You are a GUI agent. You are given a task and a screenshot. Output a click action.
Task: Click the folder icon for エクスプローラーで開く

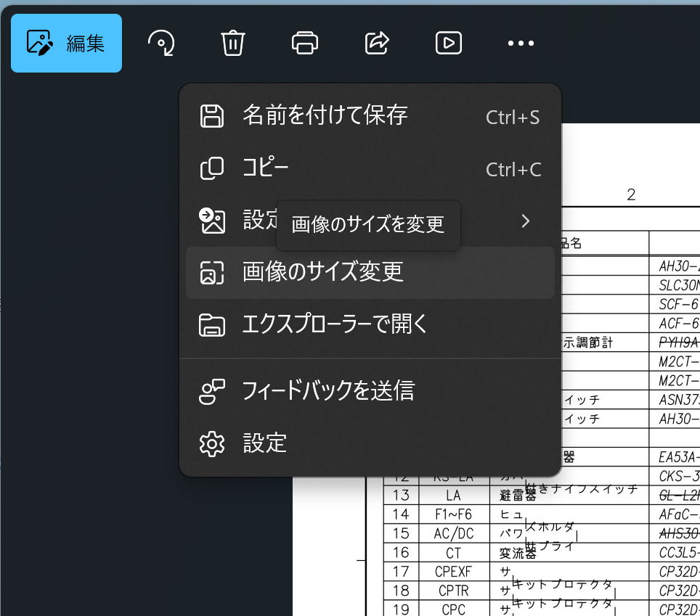212,325
